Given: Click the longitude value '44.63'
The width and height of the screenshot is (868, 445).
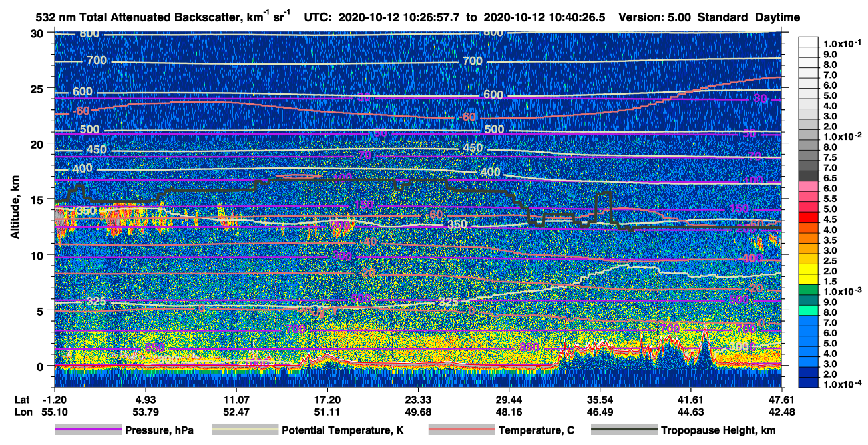Looking at the screenshot, I should [x=690, y=412].
